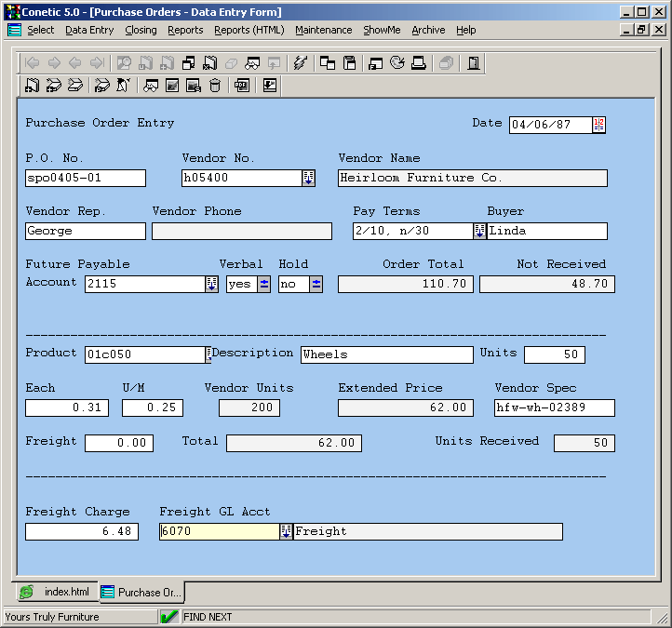
Task: Toggle the Verbal yes/no spinner
Action: [x=264, y=285]
